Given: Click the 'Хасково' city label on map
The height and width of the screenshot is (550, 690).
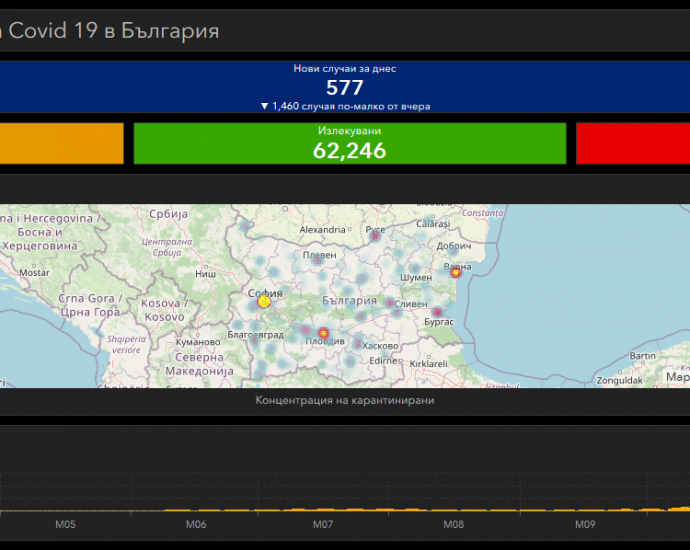Looking at the screenshot, I should click(380, 346).
